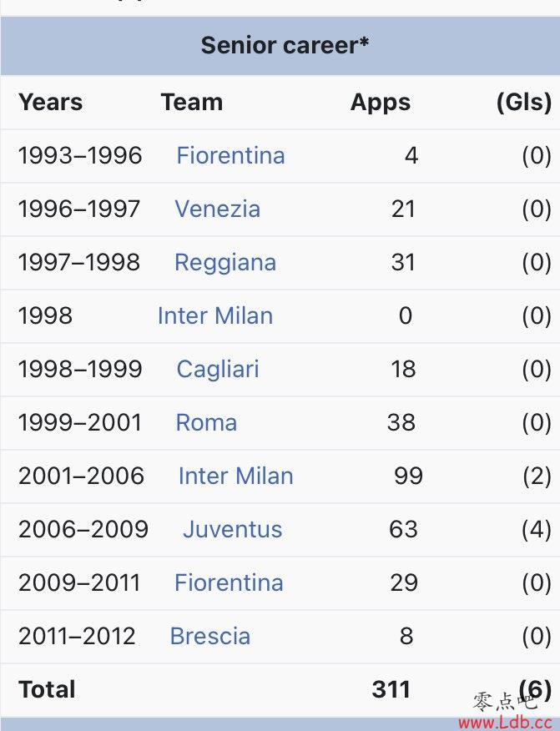
Task: Click the Years column header
Action: pos(51,102)
